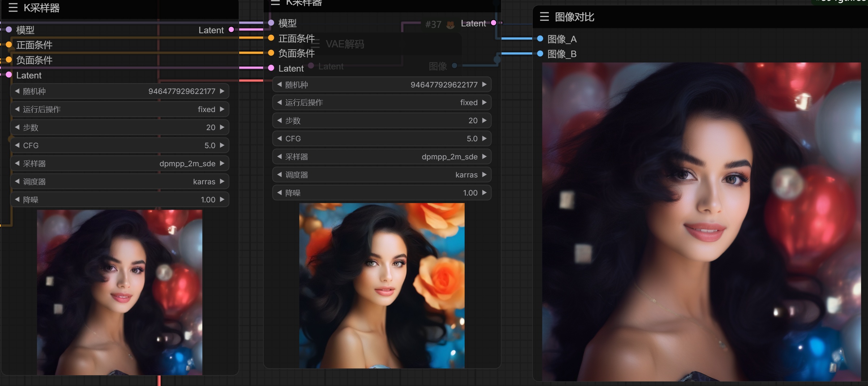Increase CFG with right arrow, left K采样器
Viewport: 868px width, 386px height.
[x=222, y=145]
